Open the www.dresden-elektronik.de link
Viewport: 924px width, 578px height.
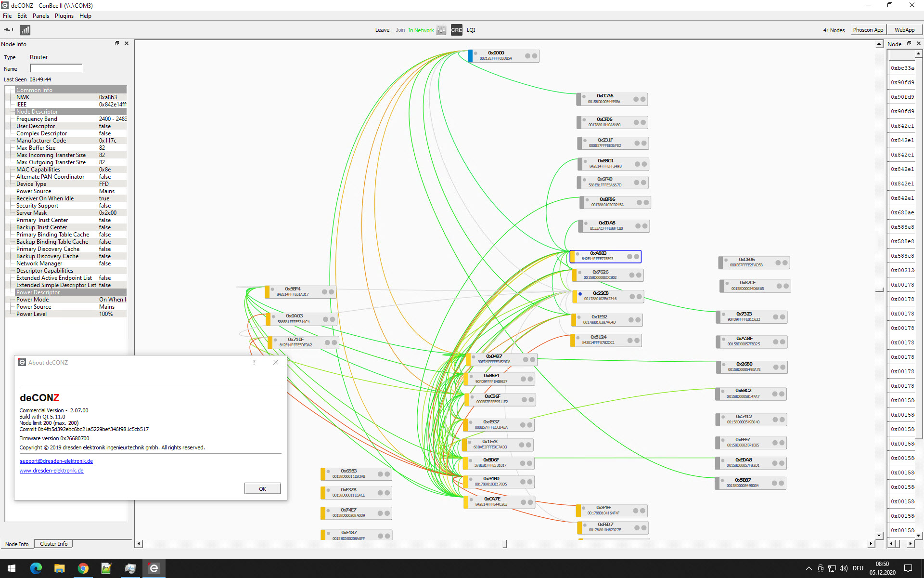(51, 471)
